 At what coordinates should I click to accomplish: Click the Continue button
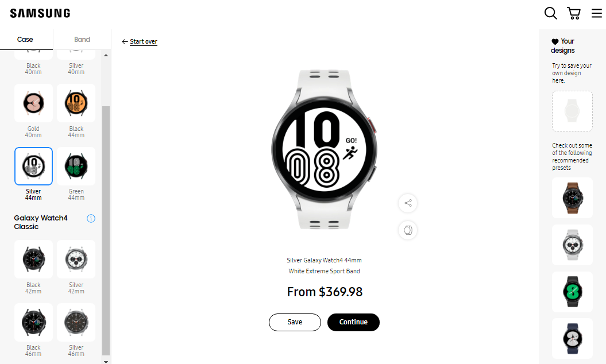pos(353,322)
